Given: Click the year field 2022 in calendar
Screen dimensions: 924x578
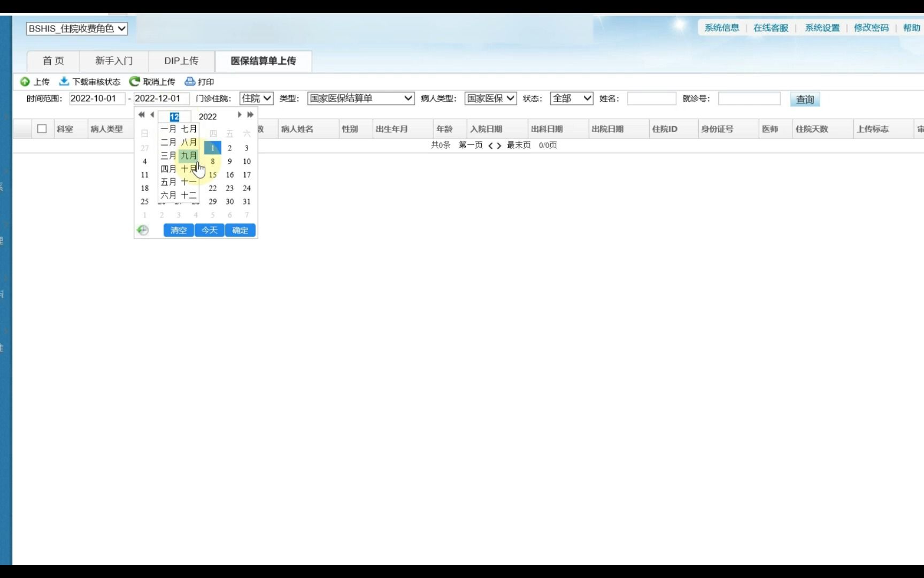Looking at the screenshot, I should click(208, 117).
